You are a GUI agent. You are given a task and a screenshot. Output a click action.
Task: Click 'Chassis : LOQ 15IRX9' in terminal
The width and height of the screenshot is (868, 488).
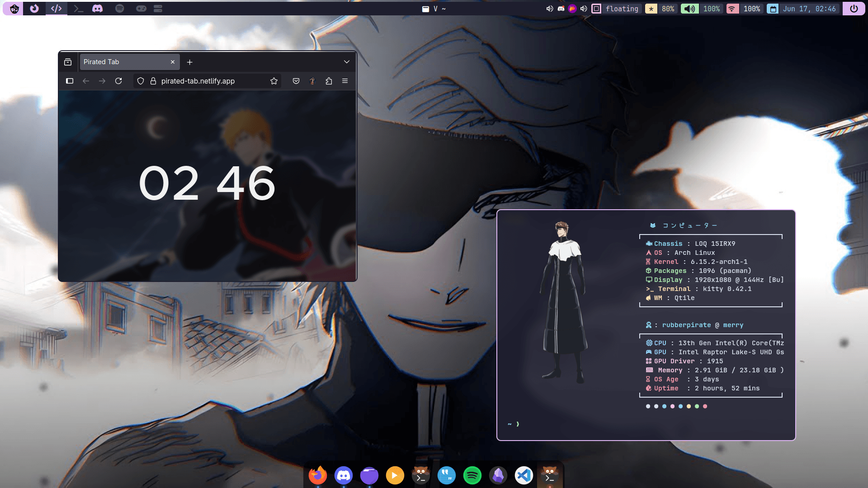point(690,244)
